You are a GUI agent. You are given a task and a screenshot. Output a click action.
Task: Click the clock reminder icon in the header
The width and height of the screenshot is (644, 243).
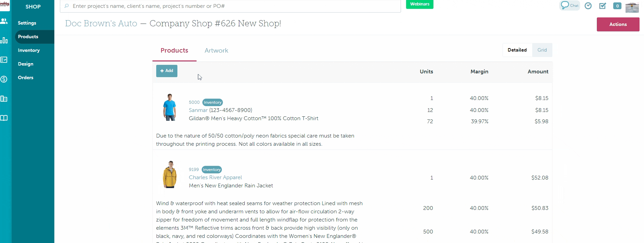click(588, 6)
